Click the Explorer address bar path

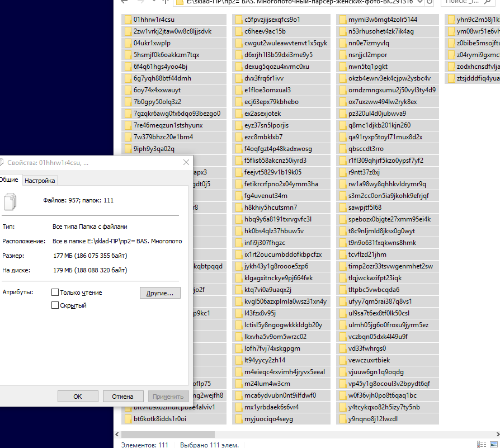pyautogui.click(x=300, y=2)
